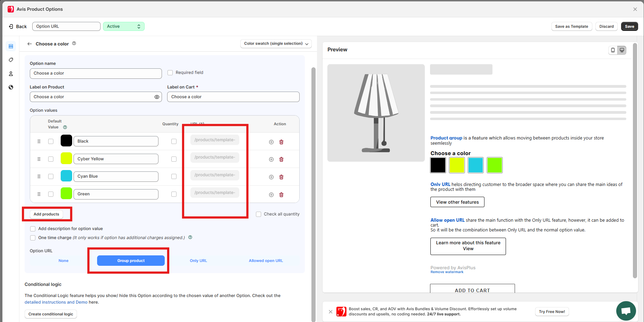Screen dimensions: 644x322
Task: Click the help icon beside Choose a color
Action: pyautogui.click(x=74, y=43)
